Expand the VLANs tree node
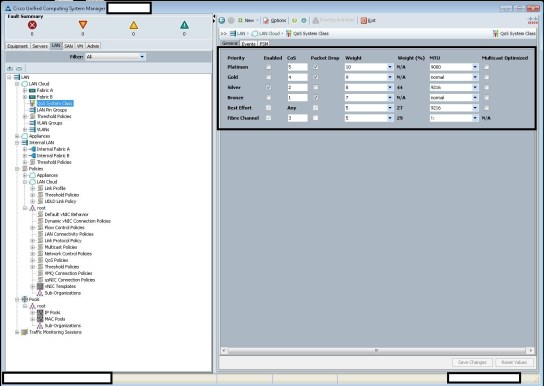This screenshot has height=386, width=544. pyautogui.click(x=25, y=129)
